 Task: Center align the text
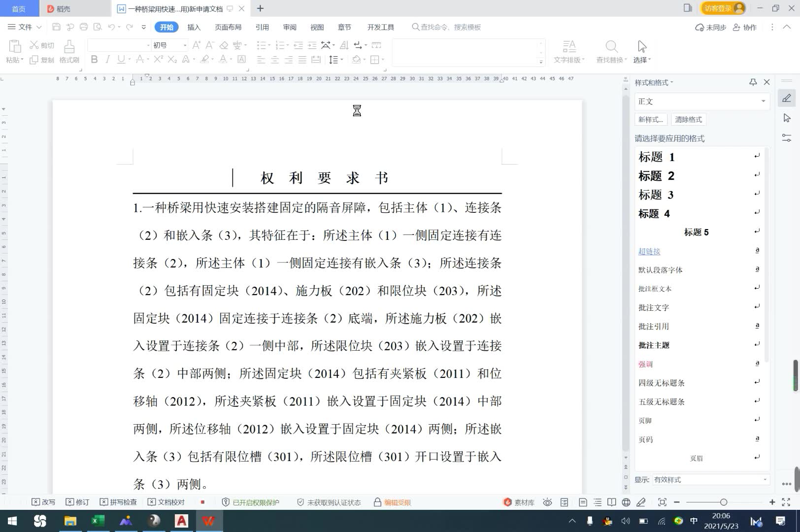click(275, 60)
